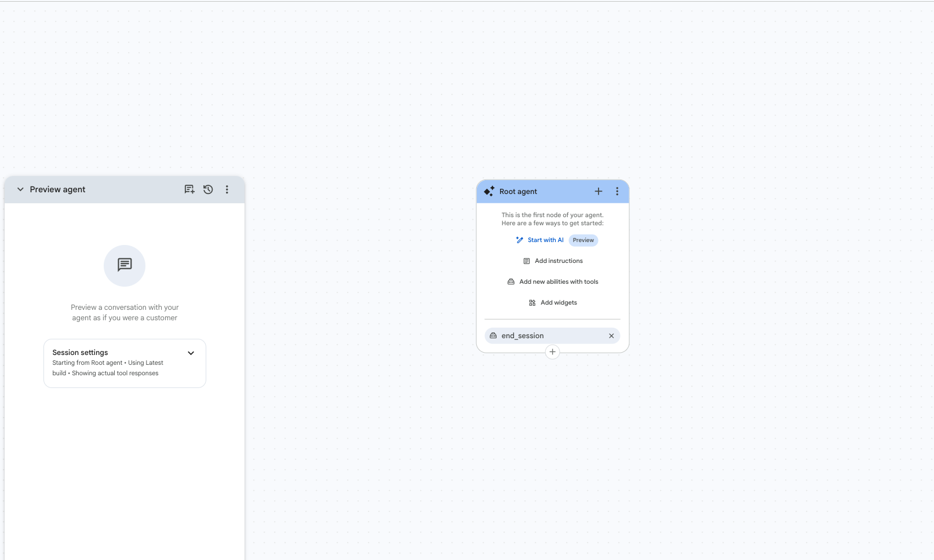The width and height of the screenshot is (934, 560).
Task: Choose Add widgets option
Action: click(x=553, y=303)
